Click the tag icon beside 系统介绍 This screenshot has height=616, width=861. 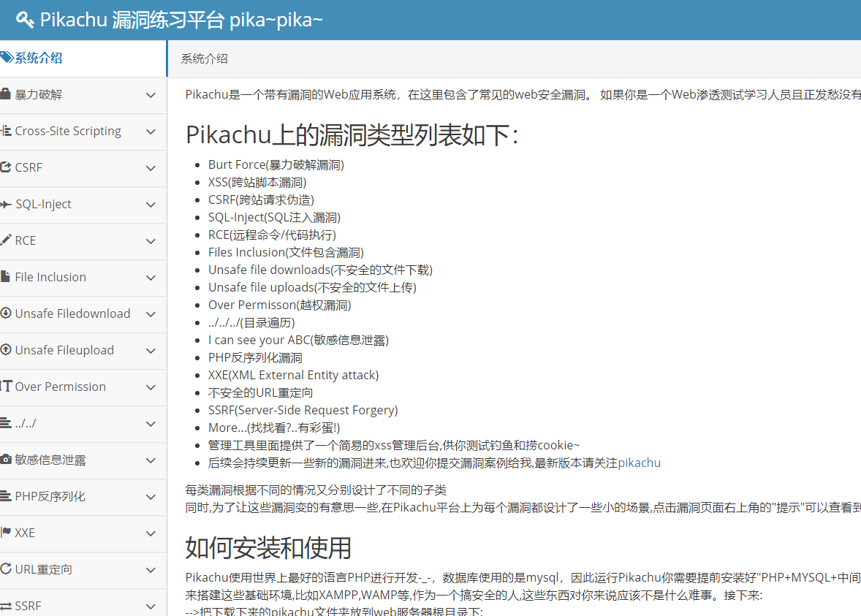click(x=6, y=58)
